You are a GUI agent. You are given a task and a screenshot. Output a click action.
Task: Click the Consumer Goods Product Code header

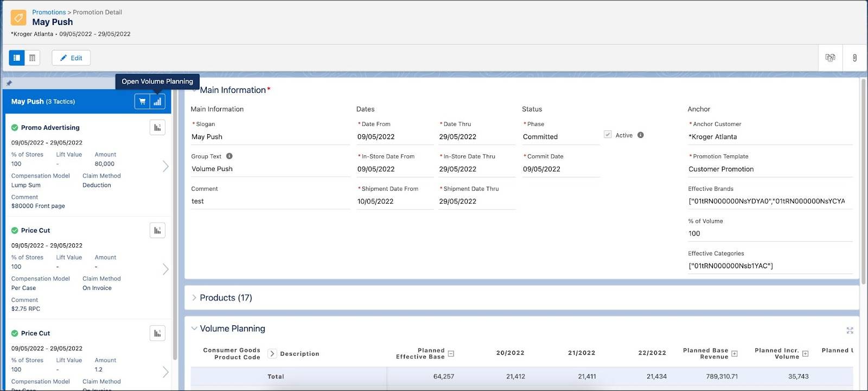click(x=232, y=354)
